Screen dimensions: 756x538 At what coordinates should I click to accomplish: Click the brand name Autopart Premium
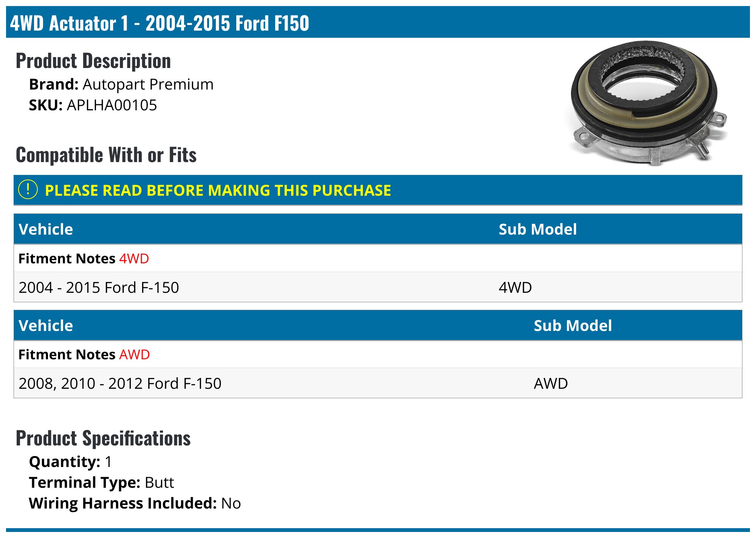[148, 85]
